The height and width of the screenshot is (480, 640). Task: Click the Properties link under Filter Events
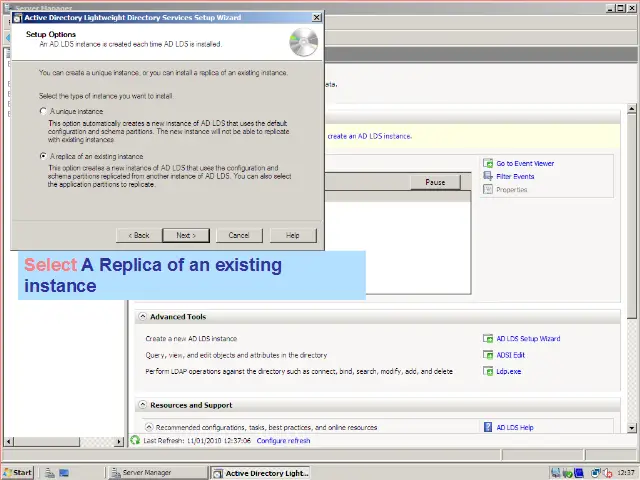(x=511, y=190)
